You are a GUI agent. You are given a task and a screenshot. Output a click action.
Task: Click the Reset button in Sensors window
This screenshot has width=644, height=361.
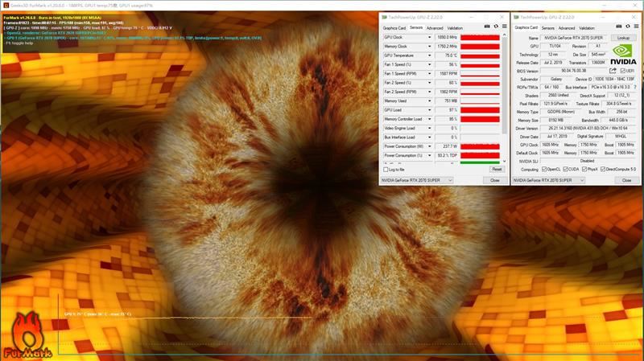[497, 169]
